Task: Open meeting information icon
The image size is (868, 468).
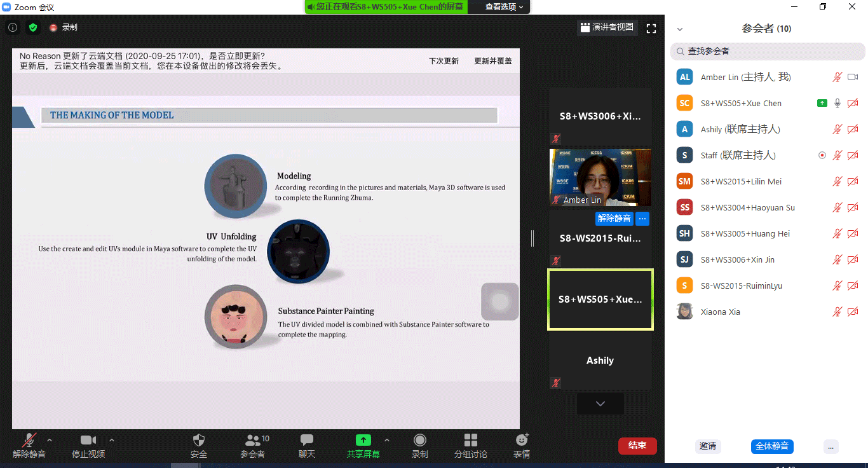Action: pyautogui.click(x=13, y=27)
